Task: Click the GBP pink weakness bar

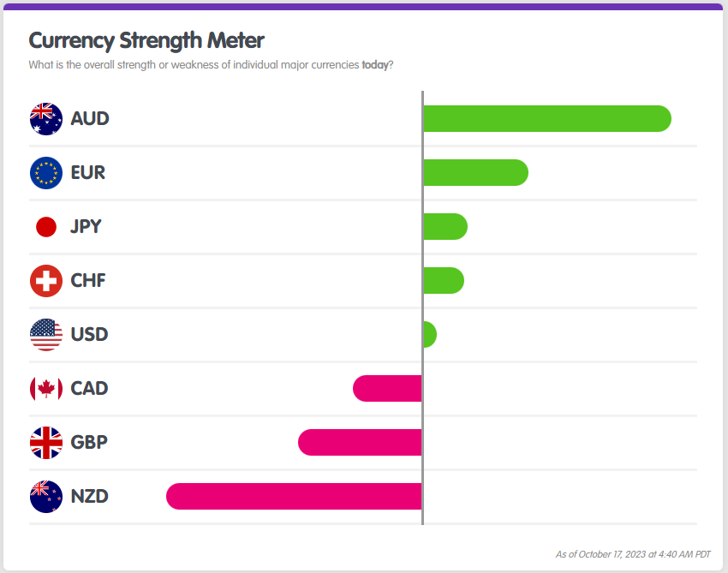Action: (x=360, y=443)
